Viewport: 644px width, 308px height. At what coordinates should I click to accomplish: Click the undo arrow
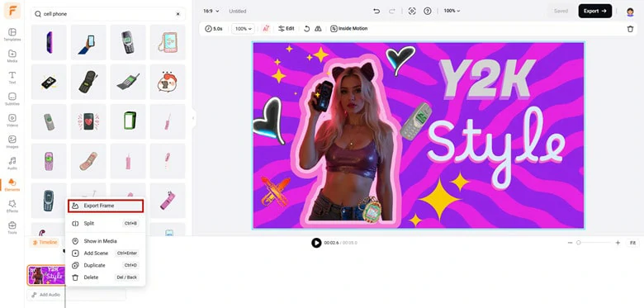click(x=376, y=11)
